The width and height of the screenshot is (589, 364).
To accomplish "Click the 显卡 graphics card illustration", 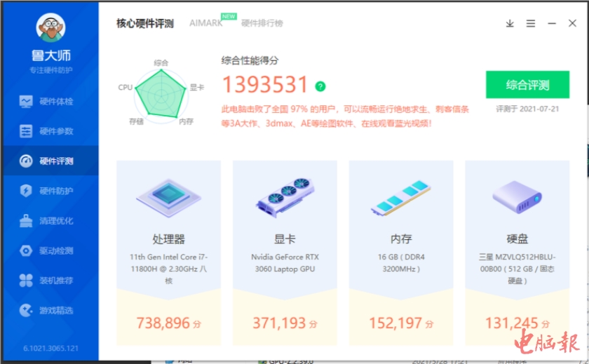I will [x=285, y=197].
